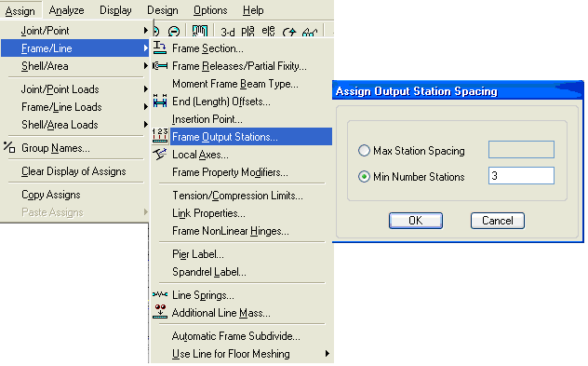Screen dimensions: 588x366
Task: Click the plan view toolbar icon
Action: click(x=247, y=32)
